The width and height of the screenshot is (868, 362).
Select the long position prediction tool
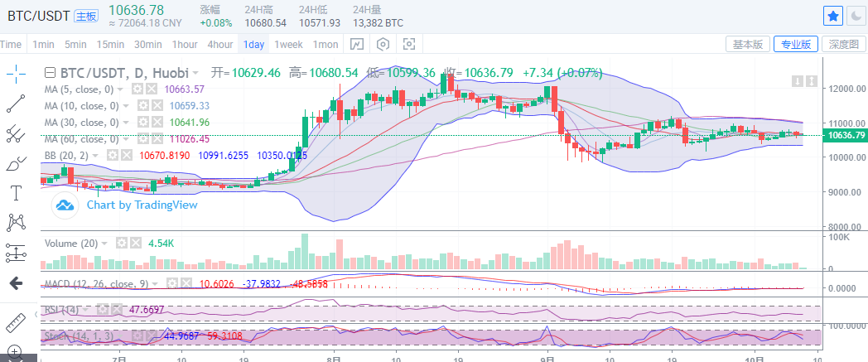[16, 253]
